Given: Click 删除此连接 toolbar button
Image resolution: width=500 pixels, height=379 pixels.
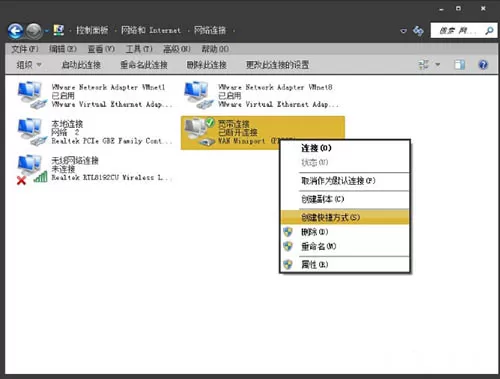Looking at the screenshot, I should 206,65.
